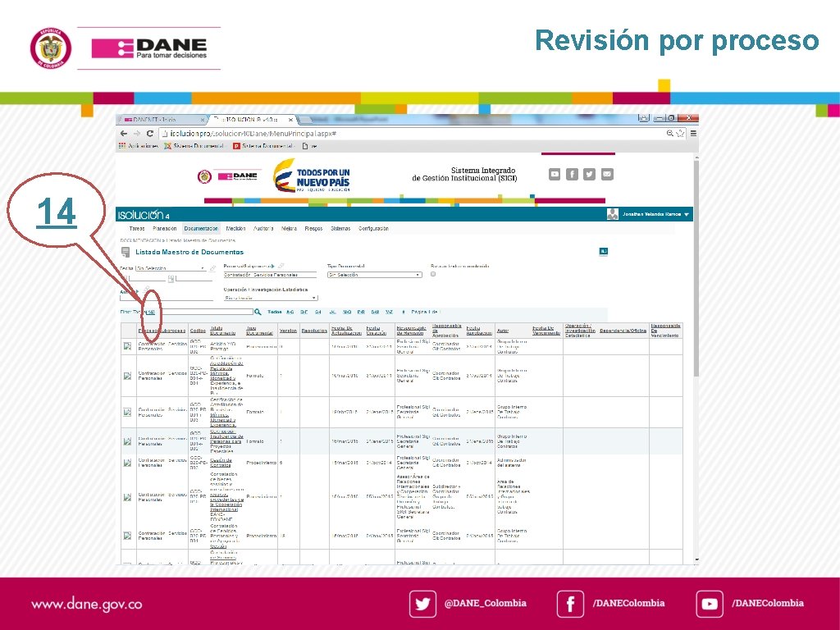840x630 pixels.
Task: Sort by the Version column header
Action: (288, 331)
